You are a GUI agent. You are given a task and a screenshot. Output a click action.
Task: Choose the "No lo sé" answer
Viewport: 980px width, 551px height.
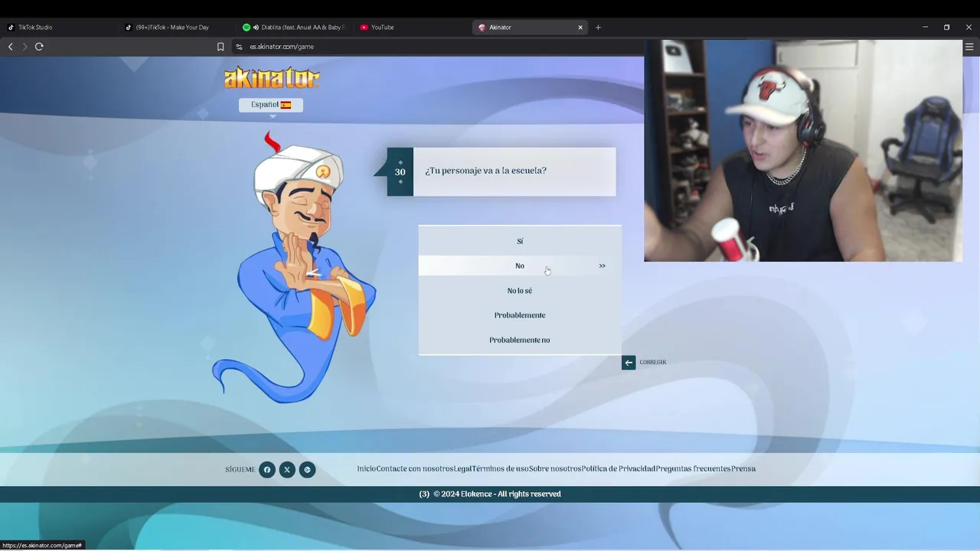click(520, 291)
